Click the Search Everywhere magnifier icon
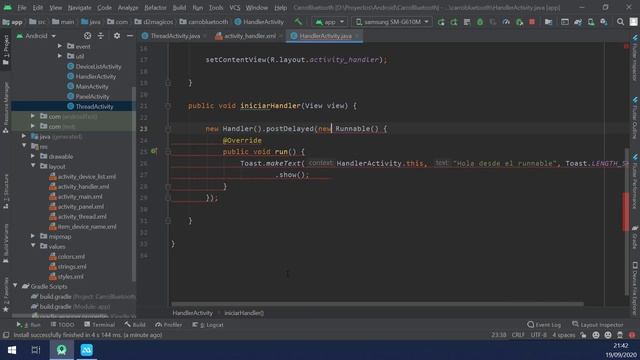The height and width of the screenshot is (360, 640). tap(620, 22)
